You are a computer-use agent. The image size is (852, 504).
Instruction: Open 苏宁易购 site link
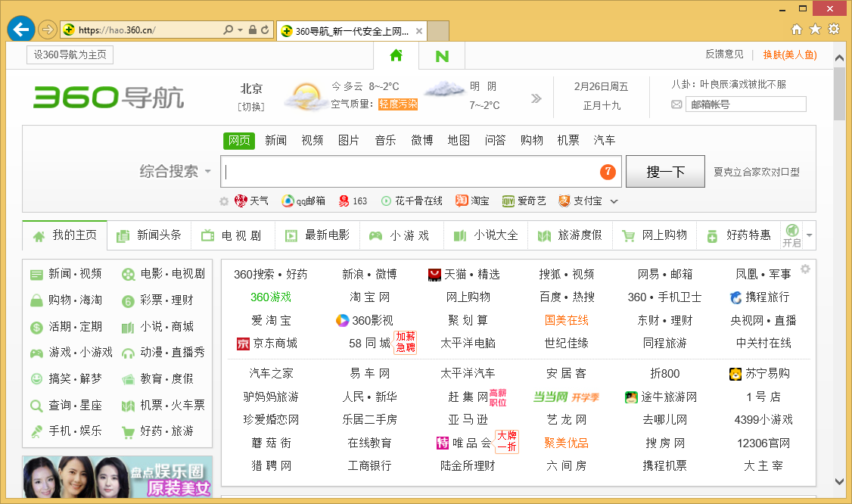pos(759,374)
